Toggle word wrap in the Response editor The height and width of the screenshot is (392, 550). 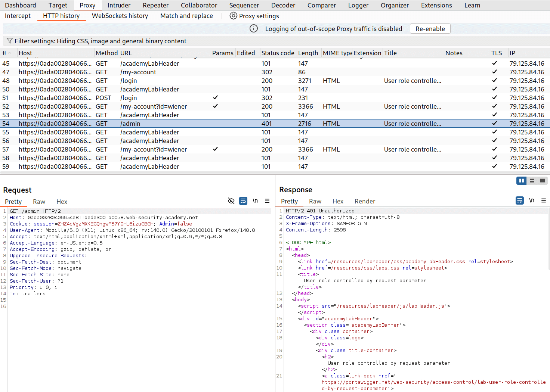[x=519, y=200]
